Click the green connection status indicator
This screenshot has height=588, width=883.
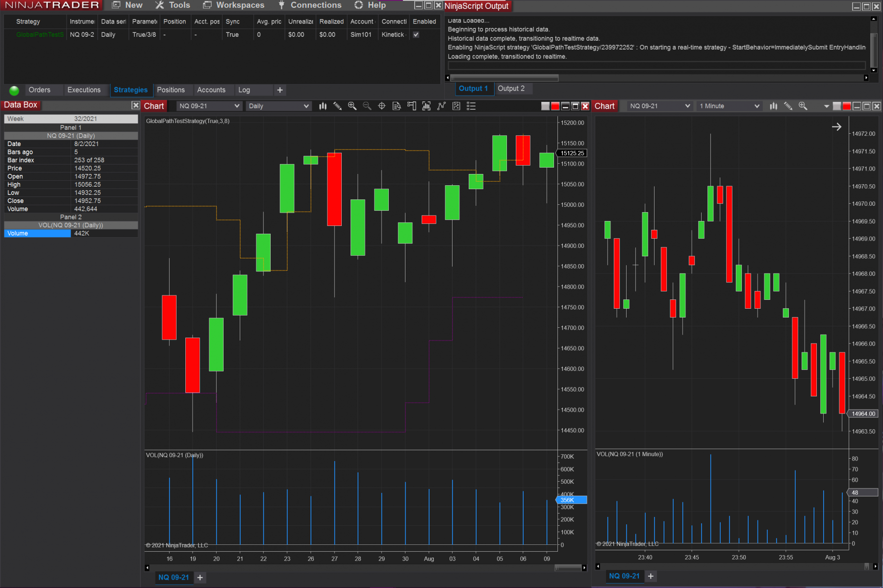14,90
